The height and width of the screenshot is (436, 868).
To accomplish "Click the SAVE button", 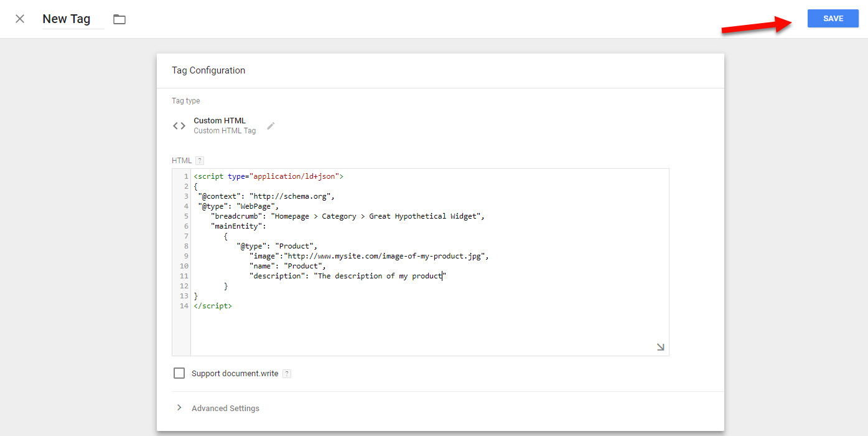I will [x=833, y=19].
